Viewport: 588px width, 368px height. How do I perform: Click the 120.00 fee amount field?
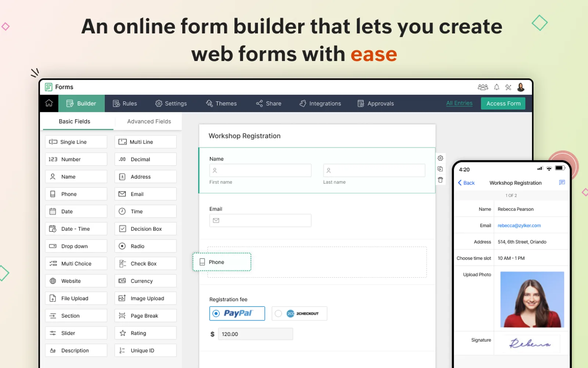[x=255, y=334]
